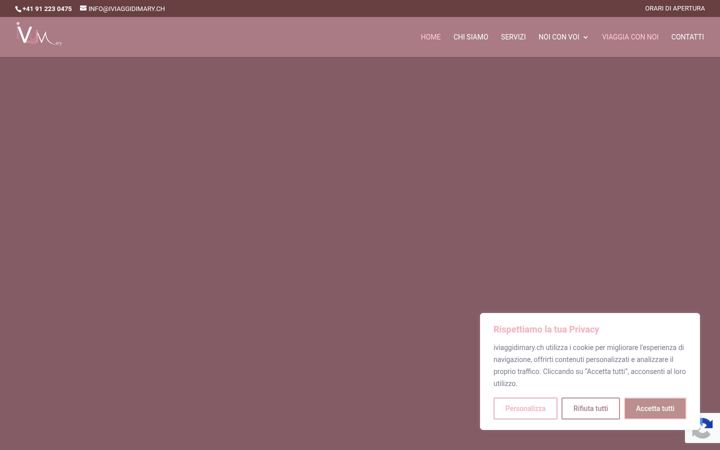Screen dimensions: 720x450
Task: Expand the Noi Con Voi dropdown chevron
Action: 585,37
